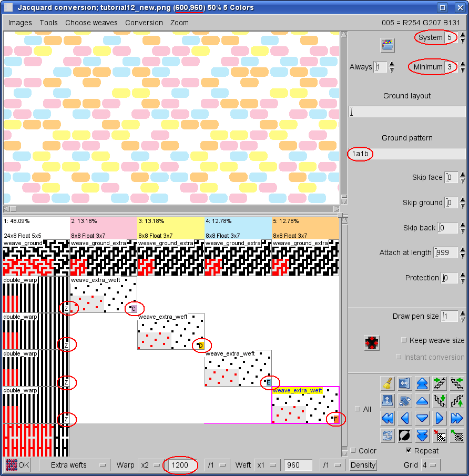
Task: Open the folder browse icon near System
Action: pyautogui.click(x=388, y=45)
